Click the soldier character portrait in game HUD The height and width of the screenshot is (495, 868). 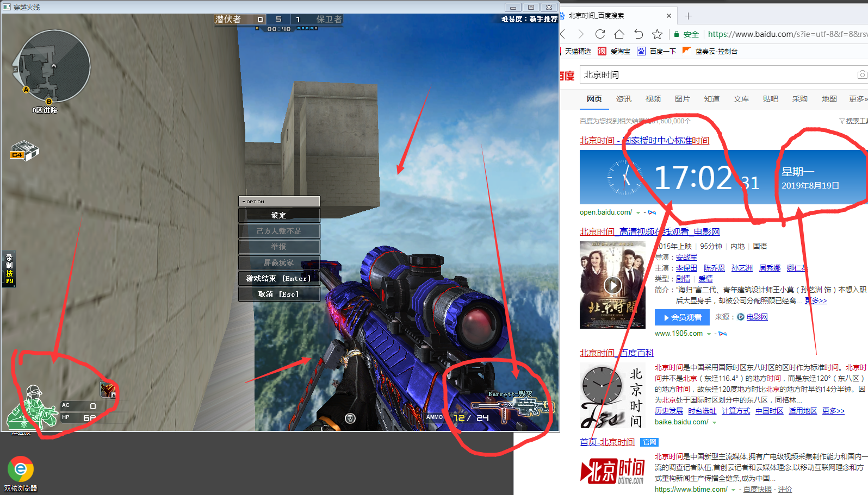(32, 407)
